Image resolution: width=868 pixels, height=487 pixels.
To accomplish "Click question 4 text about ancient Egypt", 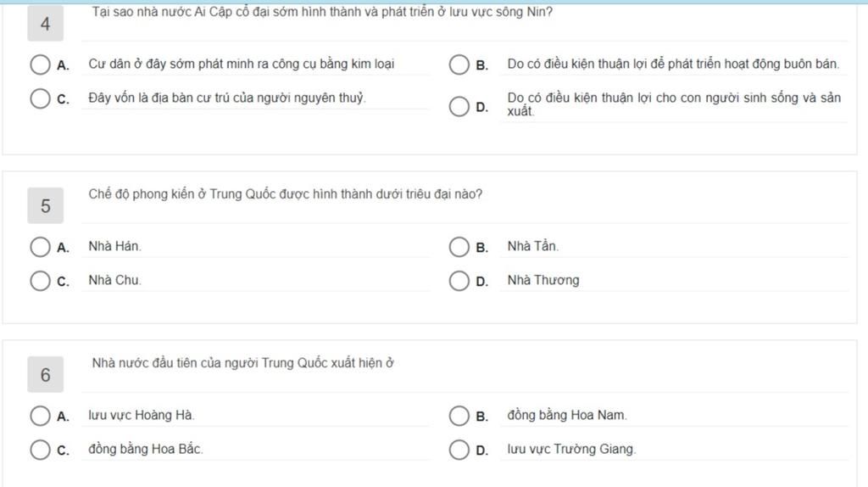I will (x=322, y=13).
